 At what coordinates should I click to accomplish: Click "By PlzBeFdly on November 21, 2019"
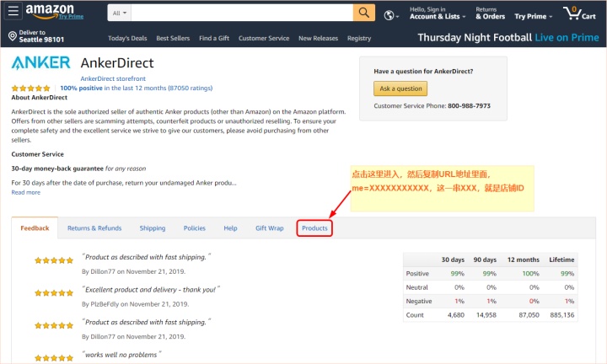[136, 304]
